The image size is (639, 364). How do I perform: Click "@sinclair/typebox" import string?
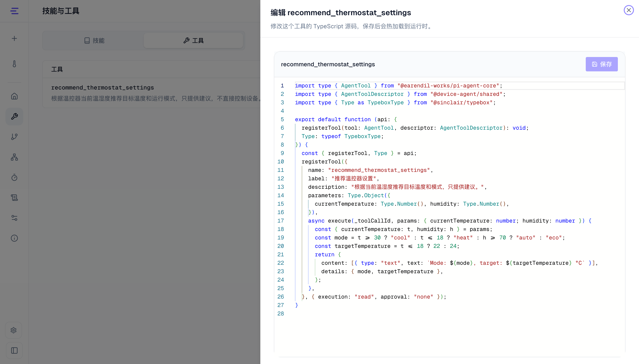[461, 102]
